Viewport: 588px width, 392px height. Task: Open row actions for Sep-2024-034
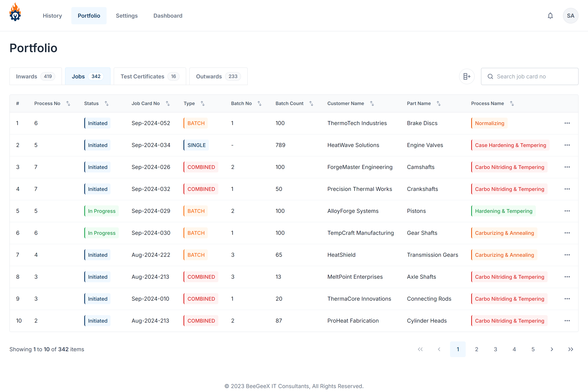click(x=567, y=145)
